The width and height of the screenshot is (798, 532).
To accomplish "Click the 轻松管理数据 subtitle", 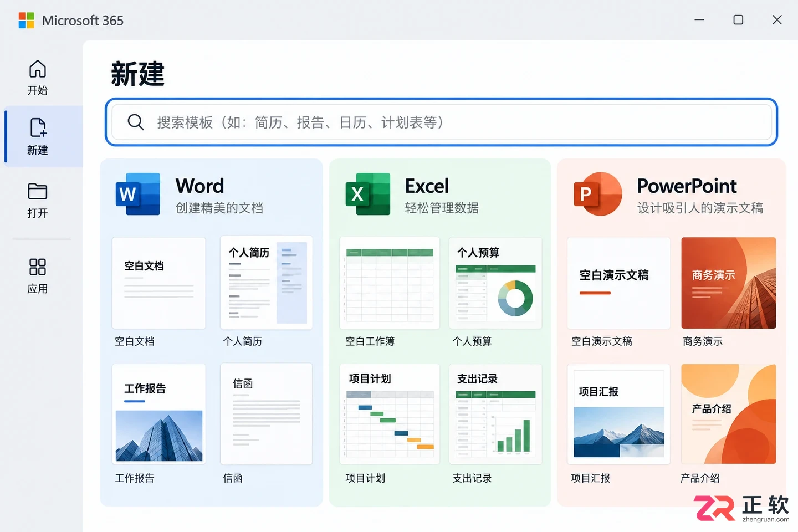I will pyautogui.click(x=442, y=208).
